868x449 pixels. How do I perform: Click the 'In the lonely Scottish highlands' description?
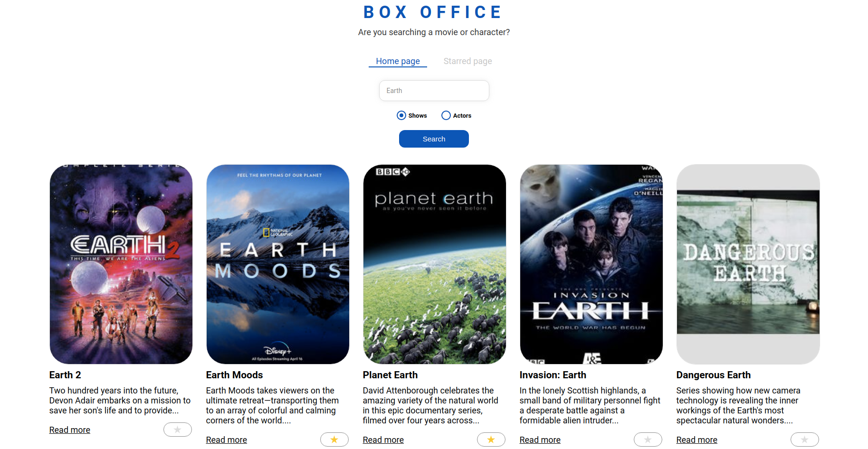[x=590, y=405]
